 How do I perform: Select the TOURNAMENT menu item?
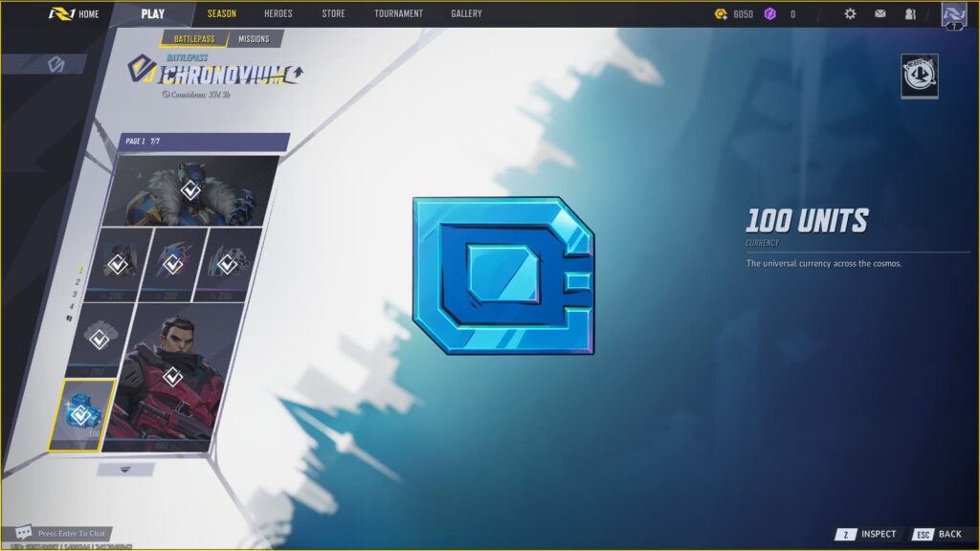click(x=399, y=13)
